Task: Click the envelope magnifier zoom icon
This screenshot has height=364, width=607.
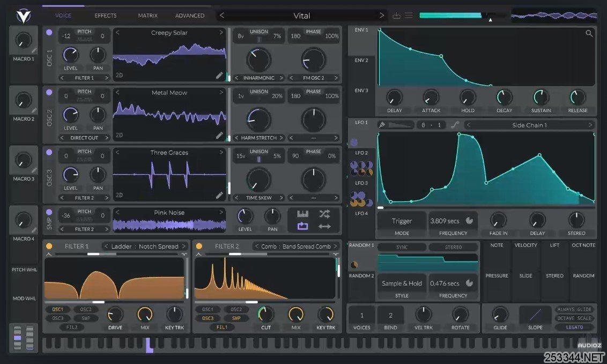Action: [589, 34]
